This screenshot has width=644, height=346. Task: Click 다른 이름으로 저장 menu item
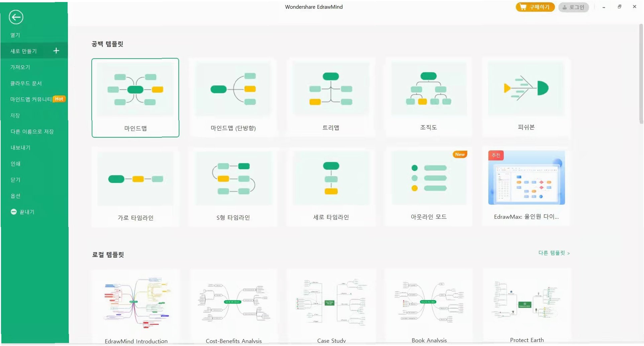(x=32, y=131)
